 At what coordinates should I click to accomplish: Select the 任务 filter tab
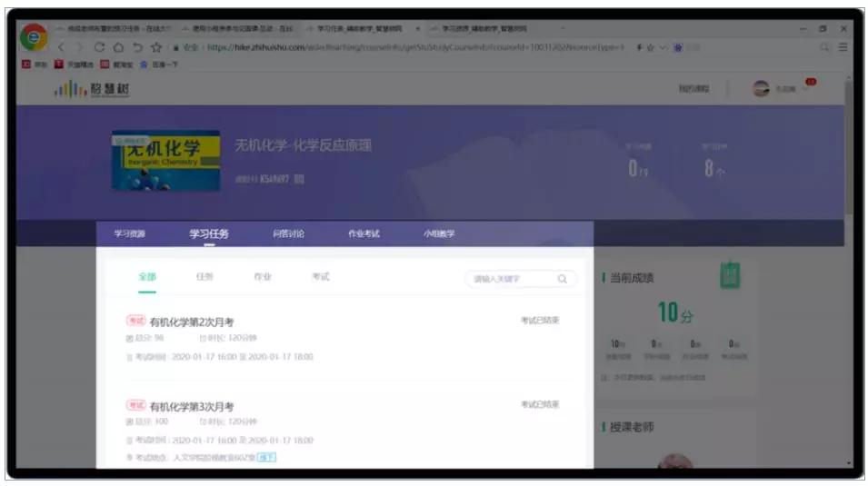(x=205, y=277)
